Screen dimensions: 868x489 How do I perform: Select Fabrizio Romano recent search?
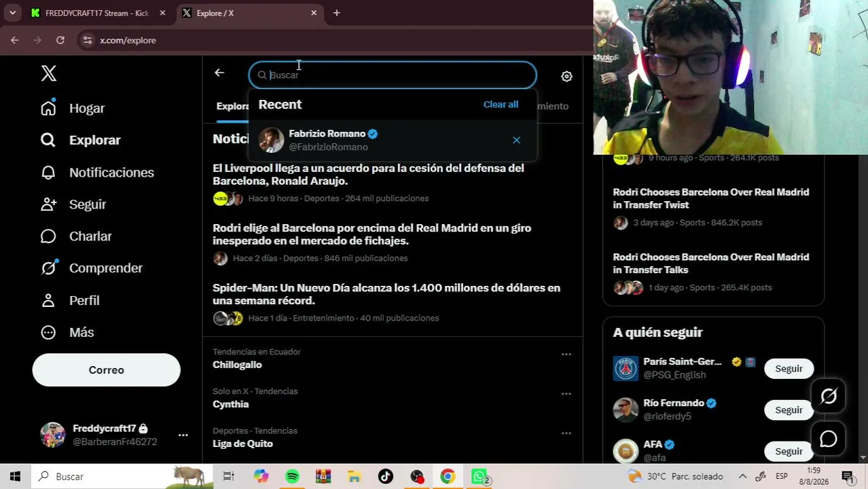(x=393, y=140)
